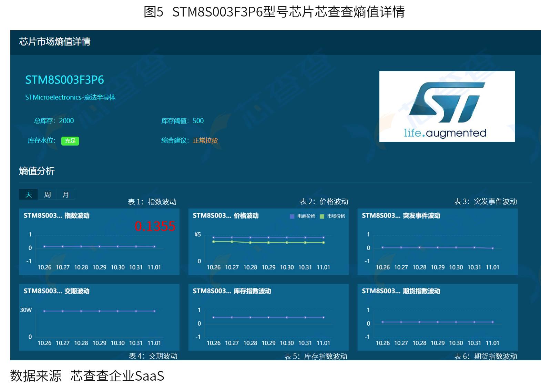Click the 表 3: 突发事件波动 caption
Viewport: 541px width, 392px height.
tap(486, 202)
